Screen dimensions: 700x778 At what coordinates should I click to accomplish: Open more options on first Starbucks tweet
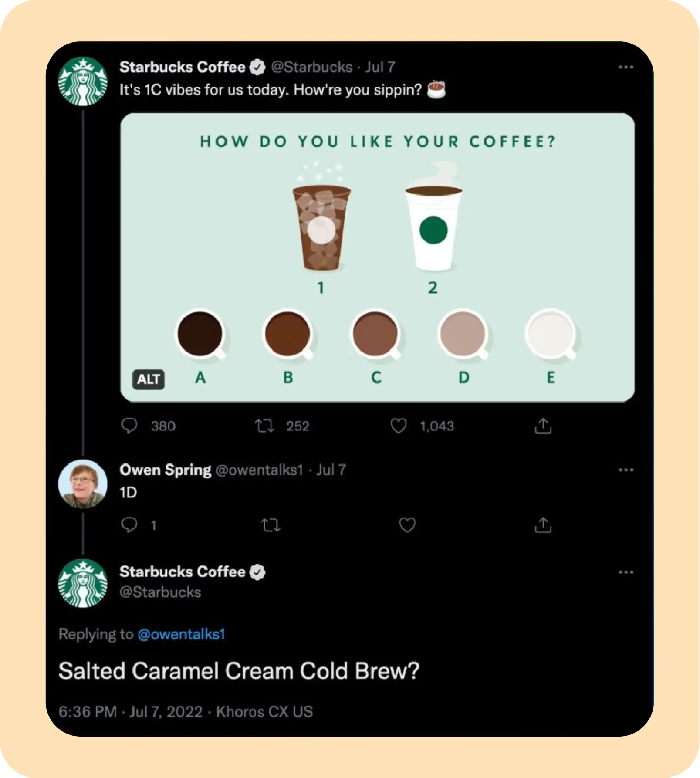click(x=626, y=67)
